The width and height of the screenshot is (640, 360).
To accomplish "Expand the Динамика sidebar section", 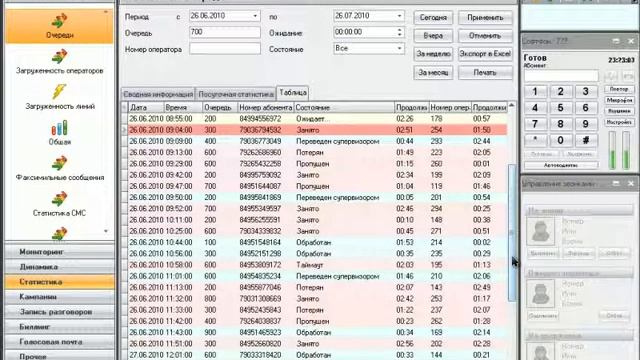I will click(60, 267).
